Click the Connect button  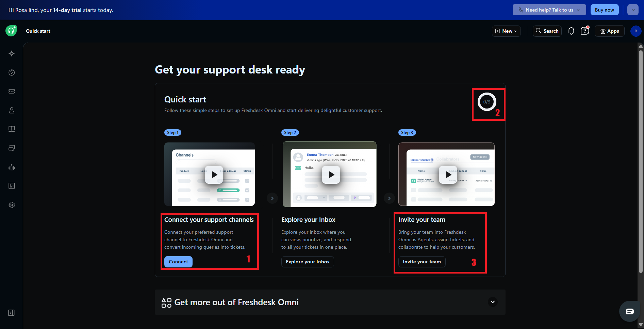(x=178, y=262)
